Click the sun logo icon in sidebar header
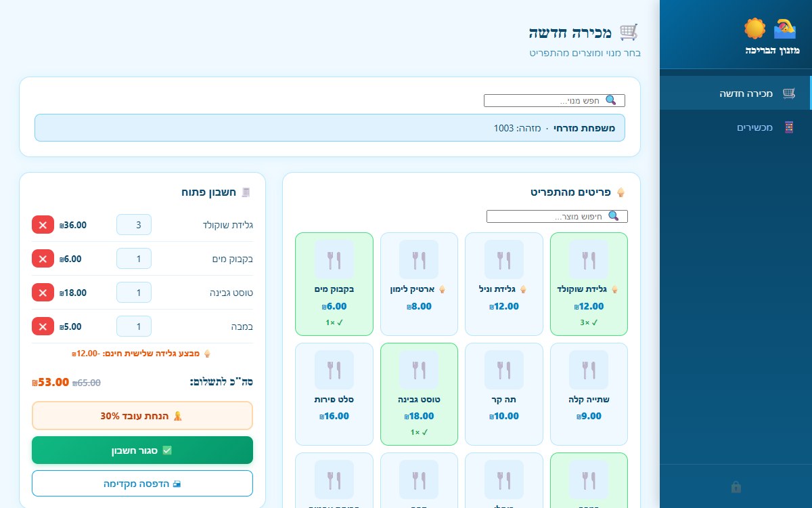Image resolution: width=812 pixels, height=508 pixels. [754, 28]
